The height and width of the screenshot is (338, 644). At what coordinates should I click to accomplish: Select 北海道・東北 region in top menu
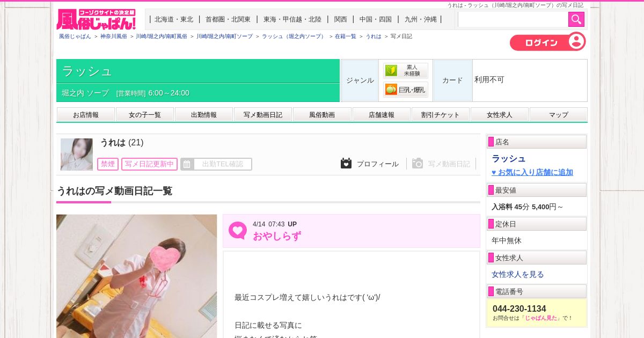[x=174, y=19]
